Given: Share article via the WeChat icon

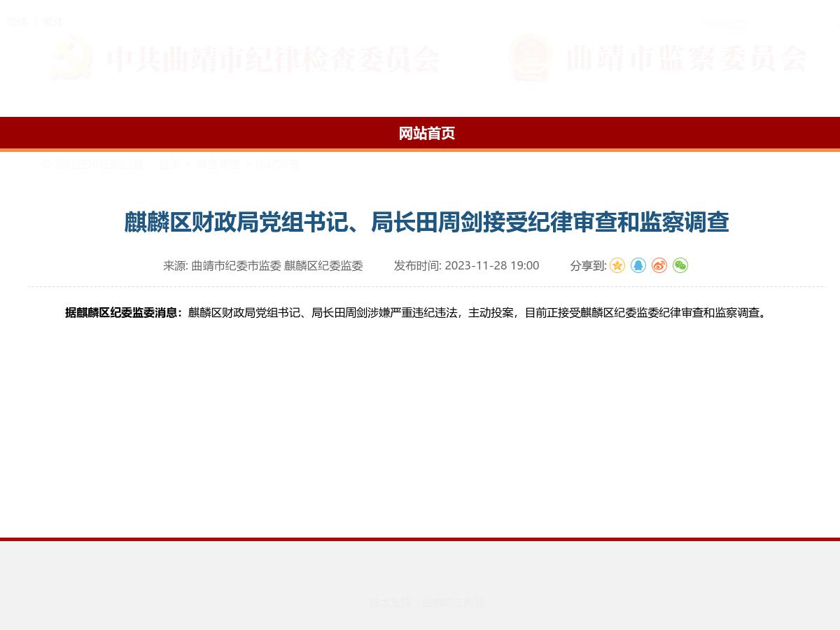Looking at the screenshot, I should (x=680, y=265).
